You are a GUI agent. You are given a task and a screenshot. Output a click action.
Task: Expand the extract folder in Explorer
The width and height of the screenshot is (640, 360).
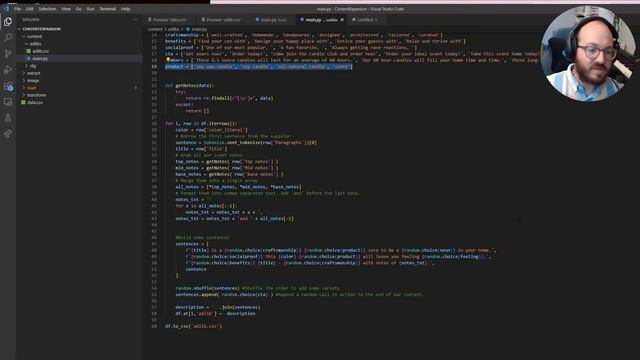tap(33, 73)
